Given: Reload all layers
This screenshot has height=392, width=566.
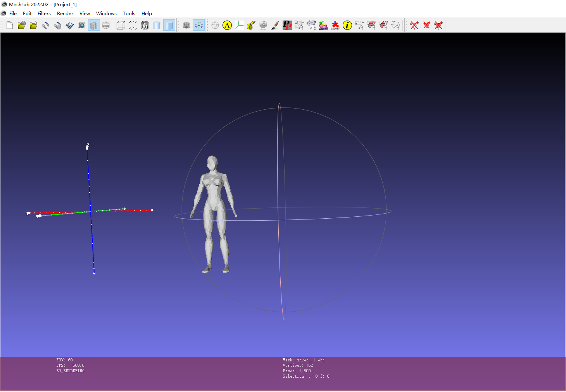Looking at the screenshot, I should [58, 26].
